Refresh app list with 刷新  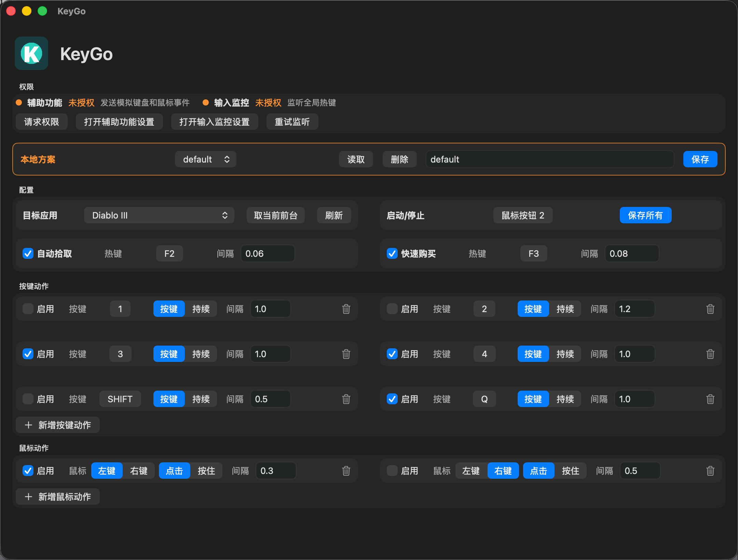(x=334, y=215)
